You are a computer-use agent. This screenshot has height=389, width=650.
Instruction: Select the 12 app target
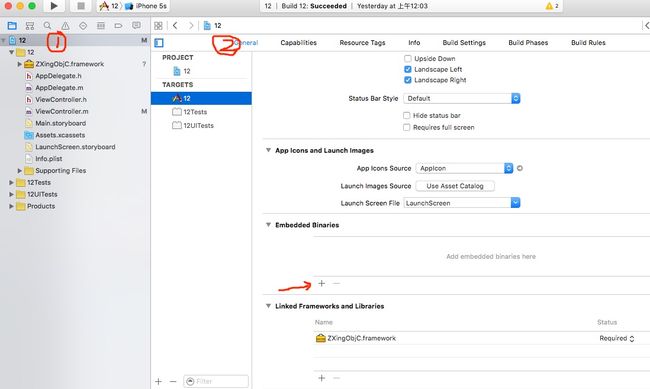201,98
